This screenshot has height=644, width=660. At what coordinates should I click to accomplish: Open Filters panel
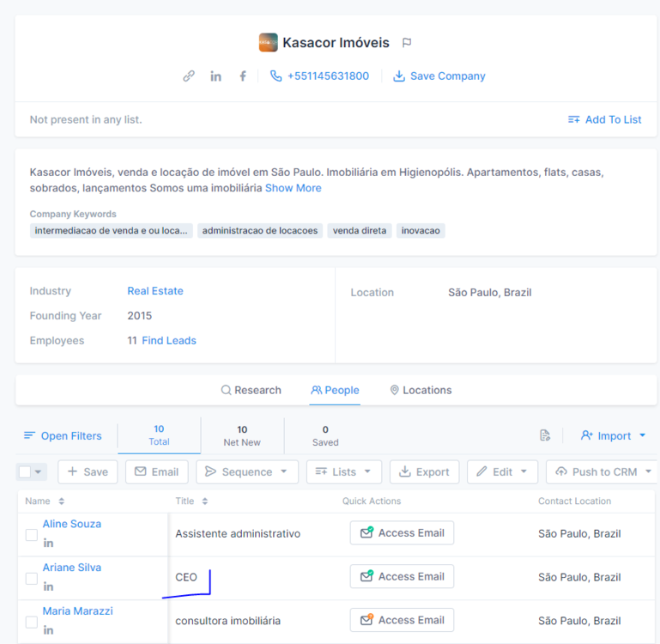(x=63, y=436)
